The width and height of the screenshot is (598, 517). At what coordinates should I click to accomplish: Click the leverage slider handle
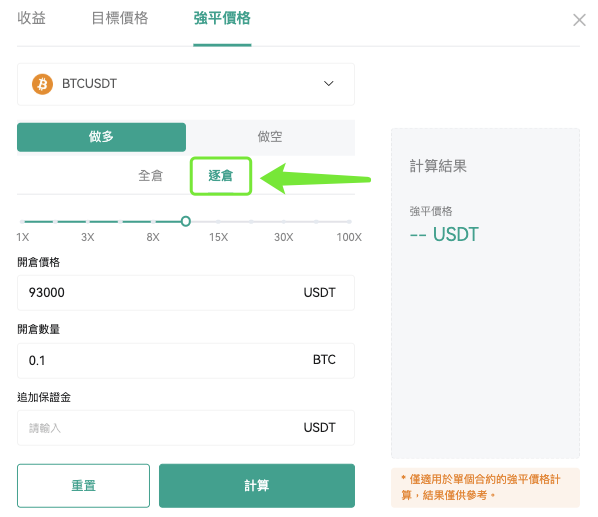(x=186, y=221)
